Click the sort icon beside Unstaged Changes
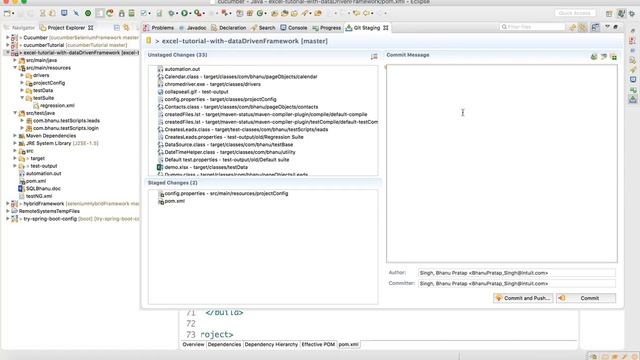640x360 pixels. [x=374, y=56]
